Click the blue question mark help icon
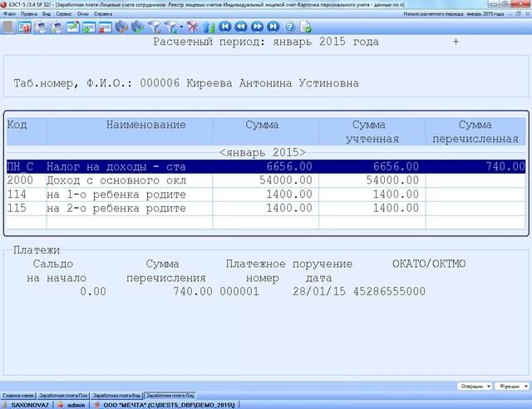Screen dimensions: 532x409 (289, 27)
